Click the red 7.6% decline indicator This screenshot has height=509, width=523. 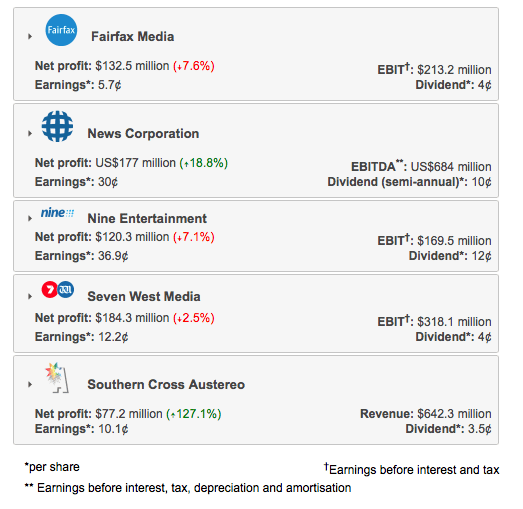click(194, 66)
